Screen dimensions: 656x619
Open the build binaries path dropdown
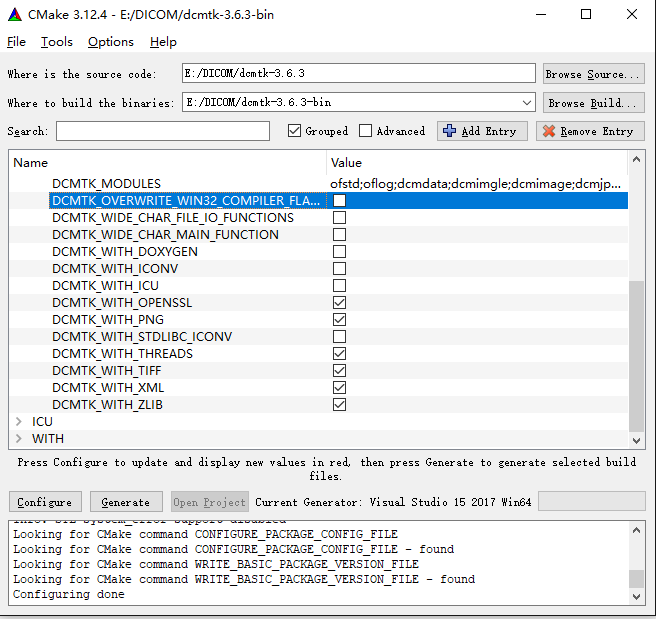(x=527, y=103)
